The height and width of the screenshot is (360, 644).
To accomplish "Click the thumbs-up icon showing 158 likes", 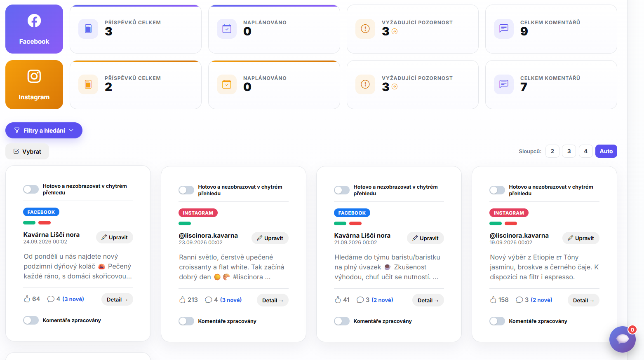I will point(494,300).
